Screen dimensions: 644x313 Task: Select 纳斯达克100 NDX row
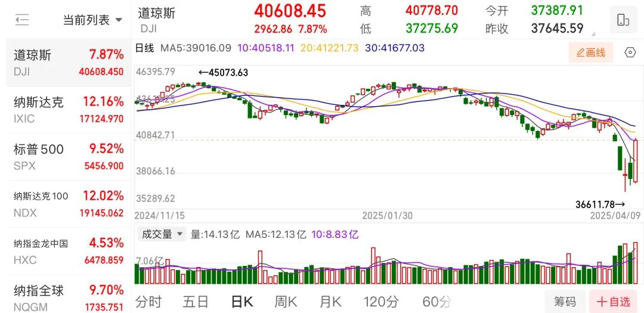69,204
